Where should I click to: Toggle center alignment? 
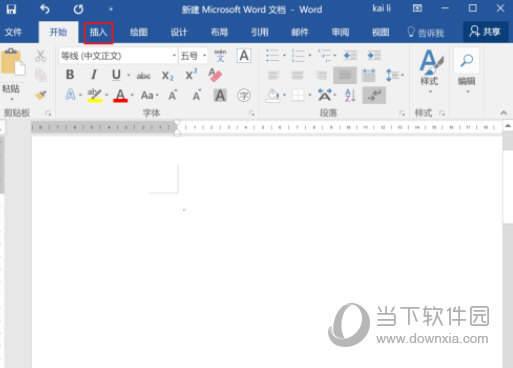pyautogui.click(x=297, y=75)
